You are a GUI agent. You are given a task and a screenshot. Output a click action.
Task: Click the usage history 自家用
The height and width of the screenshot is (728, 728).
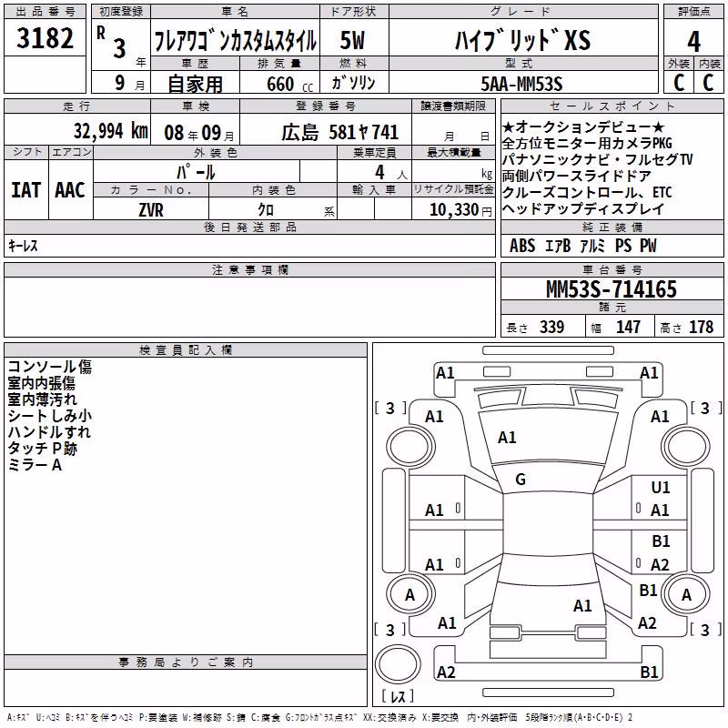point(195,84)
